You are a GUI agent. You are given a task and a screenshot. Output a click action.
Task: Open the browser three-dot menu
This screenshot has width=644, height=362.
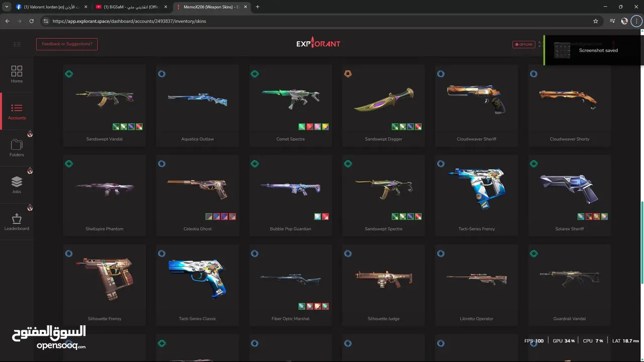pos(635,21)
